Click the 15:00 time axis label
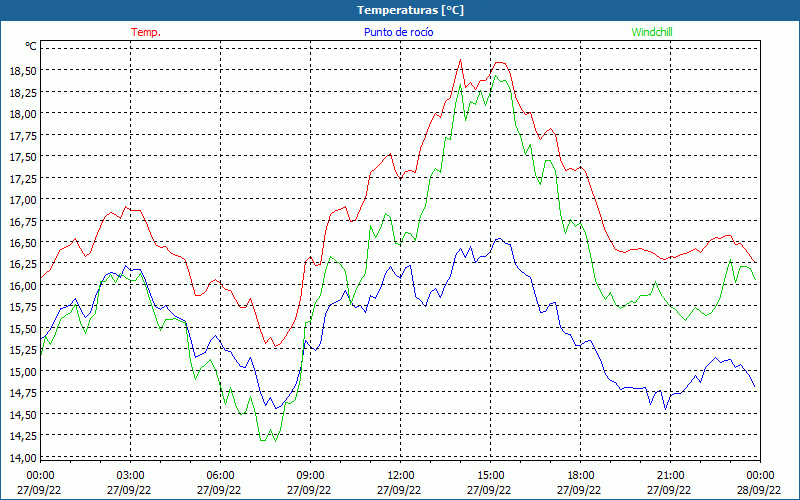The height and width of the screenshot is (500, 800). (x=490, y=476)
